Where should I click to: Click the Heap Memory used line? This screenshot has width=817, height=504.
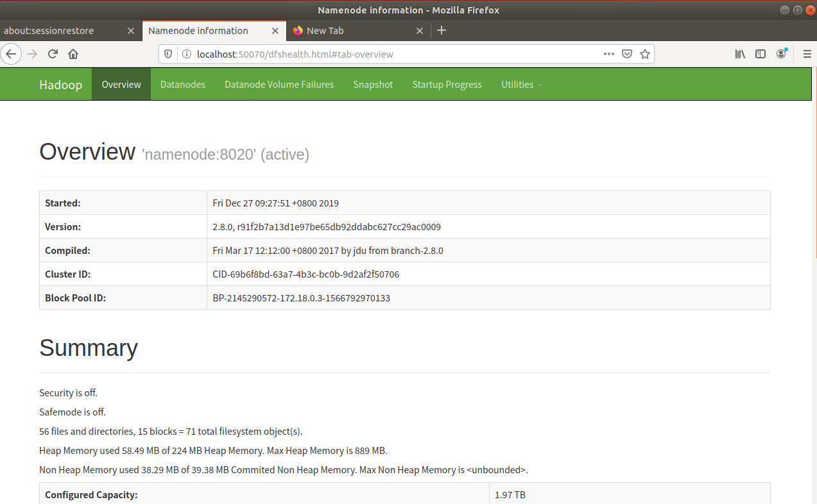pyautogui.click(x=213, y=451)
